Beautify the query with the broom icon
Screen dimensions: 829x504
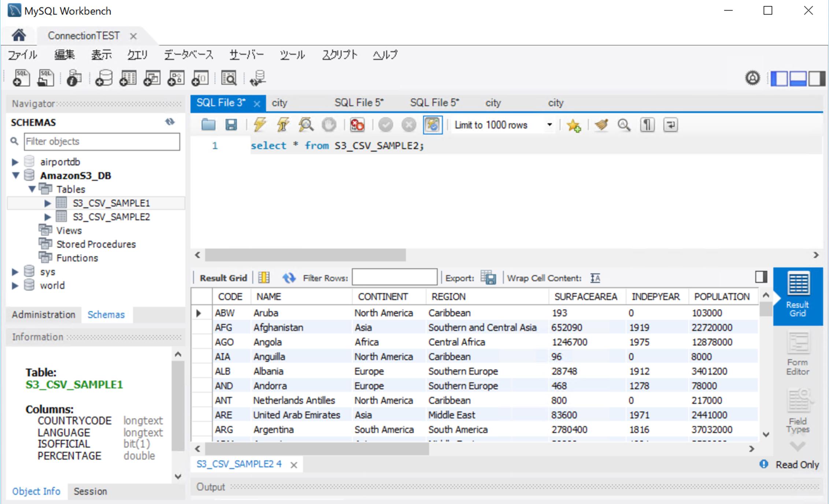coord(601,125)
